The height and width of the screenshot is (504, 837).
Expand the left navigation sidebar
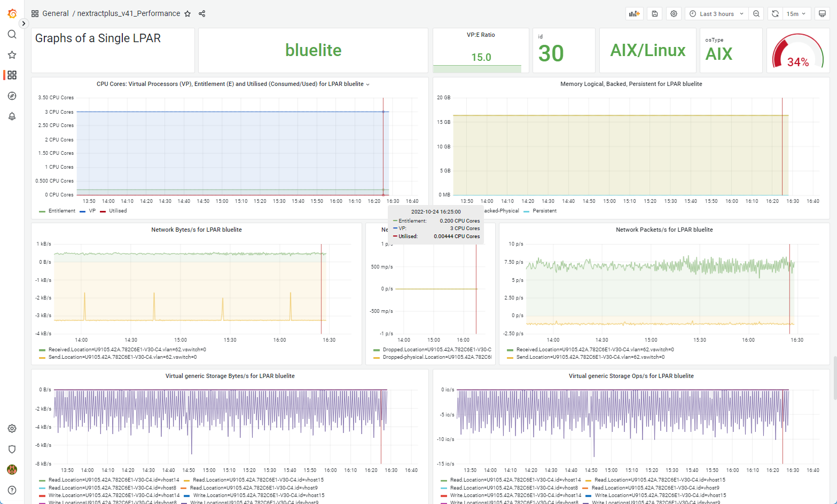coord(24,23)
